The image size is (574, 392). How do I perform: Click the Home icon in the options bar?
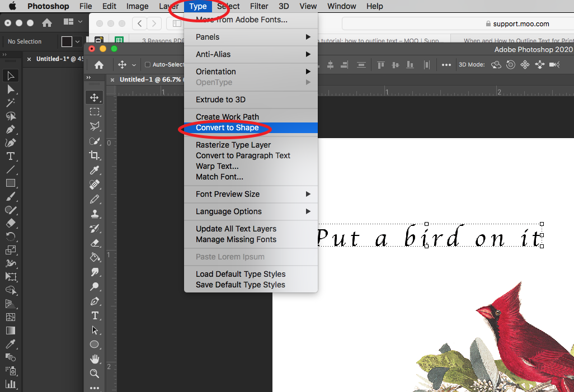point(99,65)
